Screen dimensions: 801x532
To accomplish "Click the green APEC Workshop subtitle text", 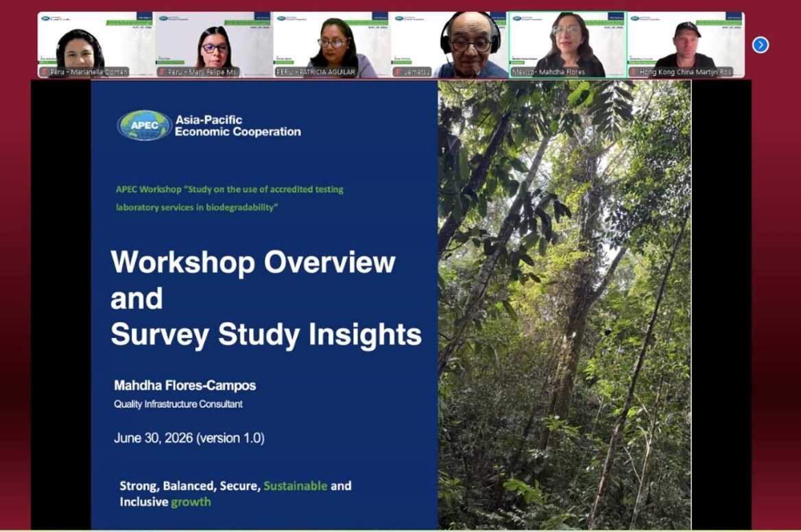I will coord(229,198).
